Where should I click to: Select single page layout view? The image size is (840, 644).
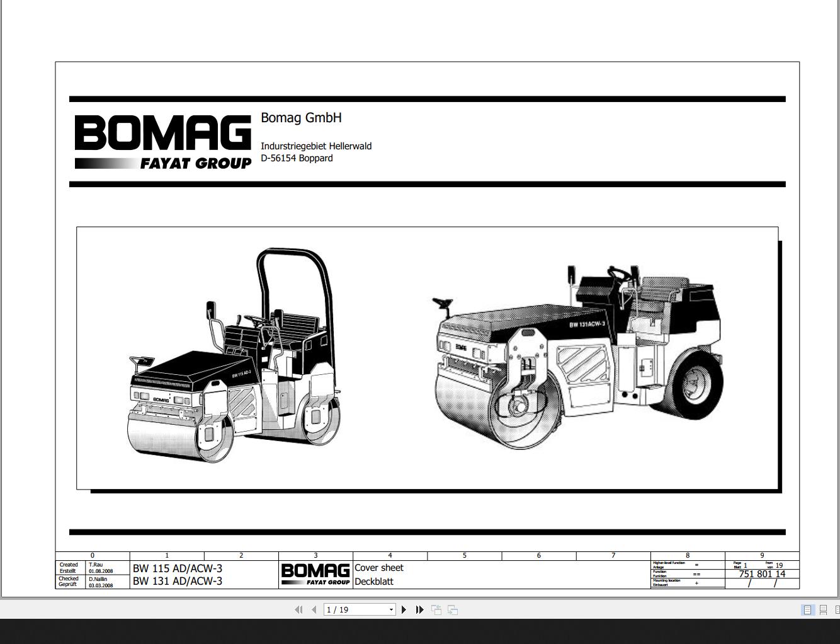point(808,609)
